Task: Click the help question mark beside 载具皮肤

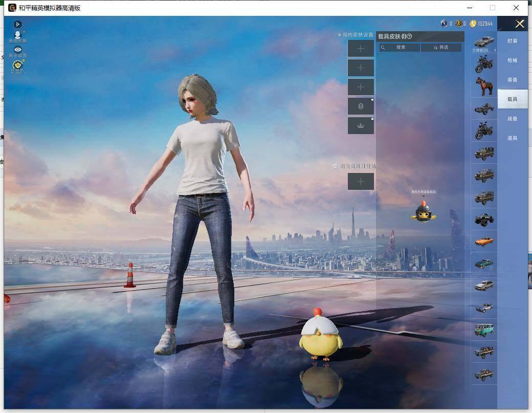Action: point(410,36)
